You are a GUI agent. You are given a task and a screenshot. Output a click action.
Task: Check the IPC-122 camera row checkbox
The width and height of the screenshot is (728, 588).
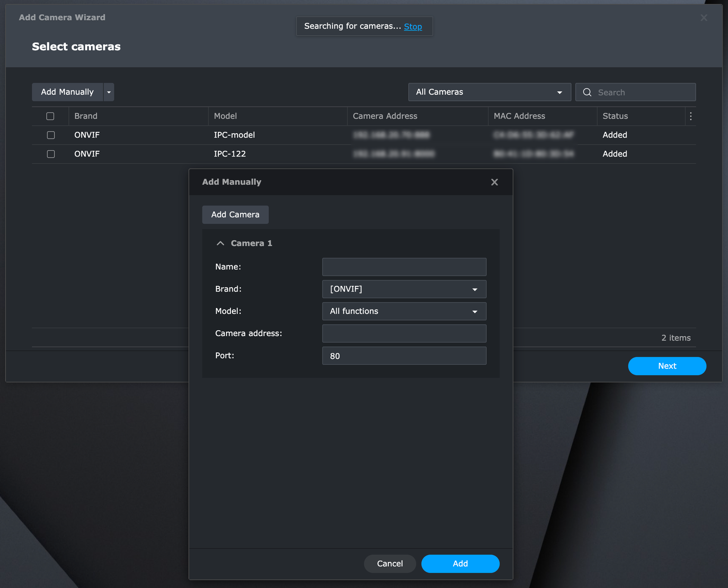click(x=51, y=154)
